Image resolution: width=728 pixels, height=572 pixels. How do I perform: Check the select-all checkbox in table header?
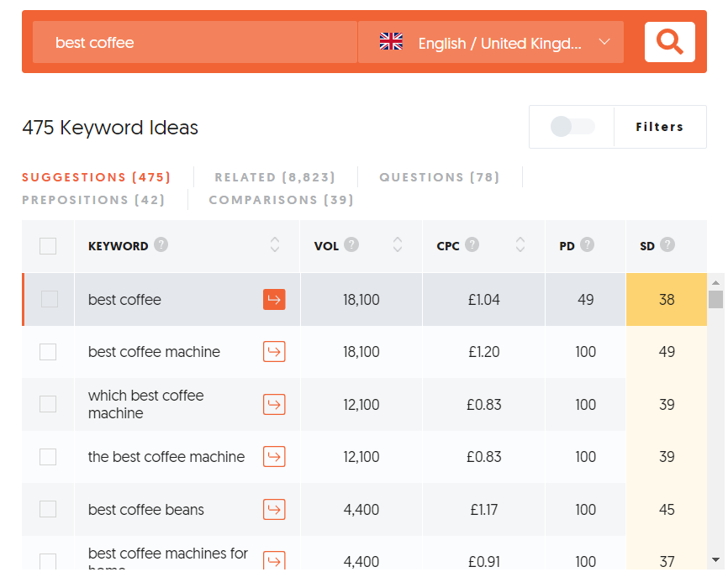[48, 246]
